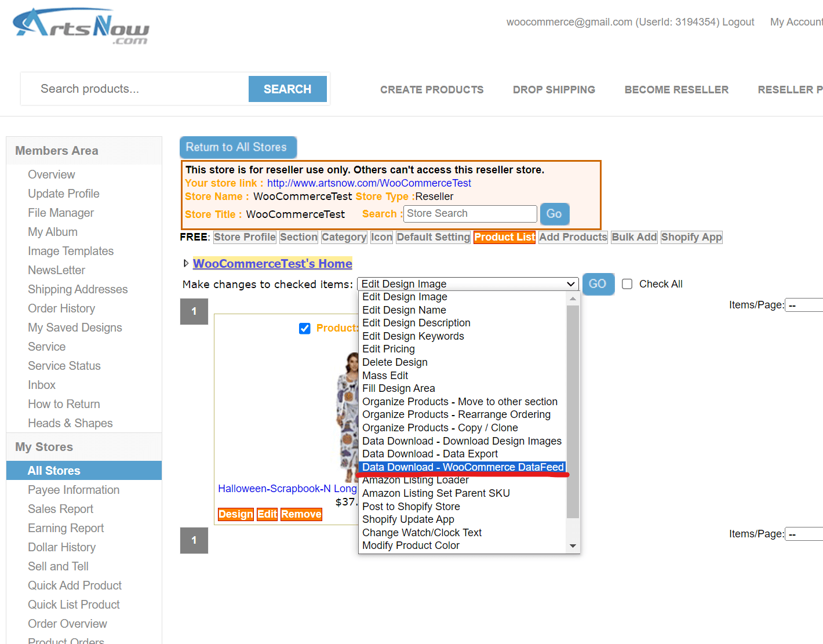Image resolution: width=823 pixels, height=644 pixels.
Task: Open the Product List tab
Action: point(504,237)
